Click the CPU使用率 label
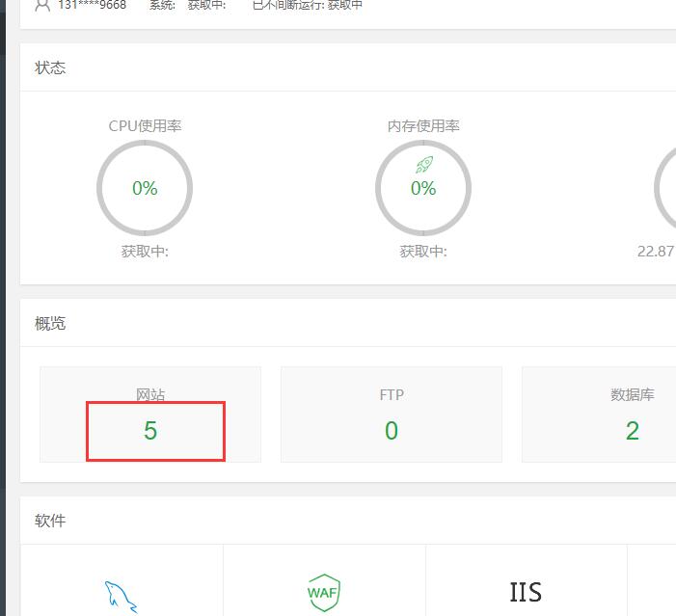The height and width of the screenshot is (616, 676). coord(145,126)
